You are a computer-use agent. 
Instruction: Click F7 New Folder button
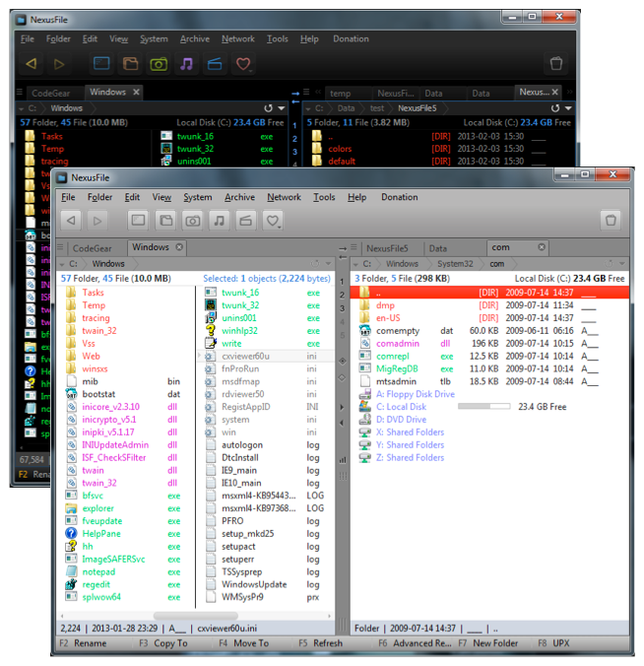tap(488, 643)
